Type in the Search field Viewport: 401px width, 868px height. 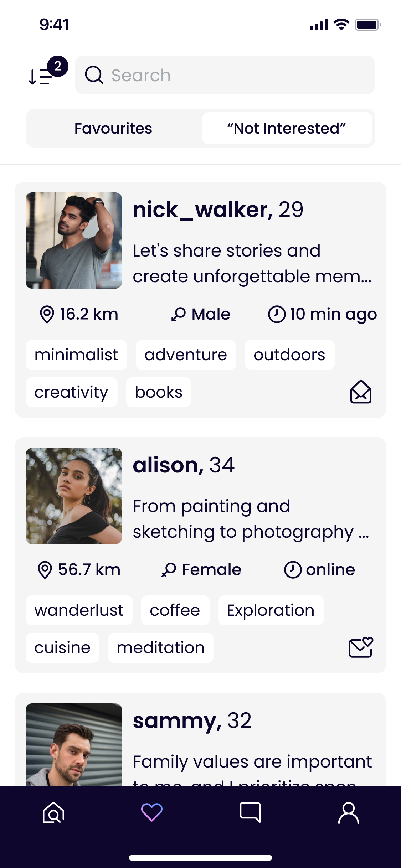pos(235,75)
